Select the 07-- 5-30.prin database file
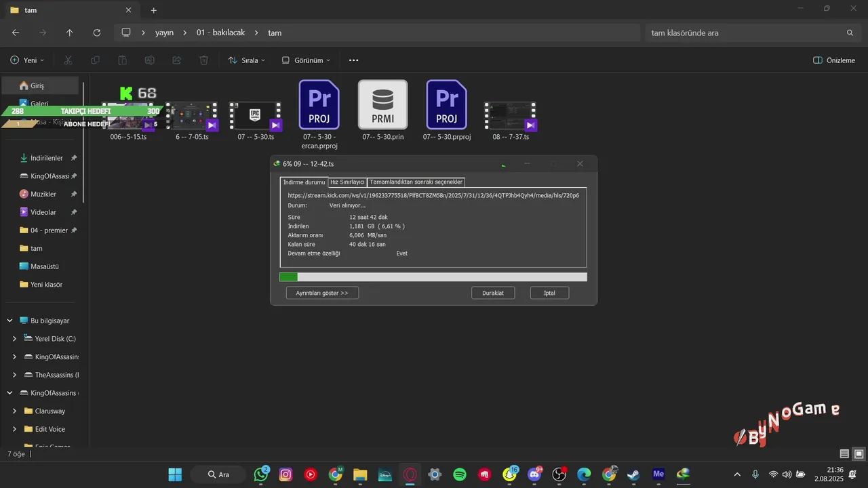868x488 pixels. click(x=383, y=110)
